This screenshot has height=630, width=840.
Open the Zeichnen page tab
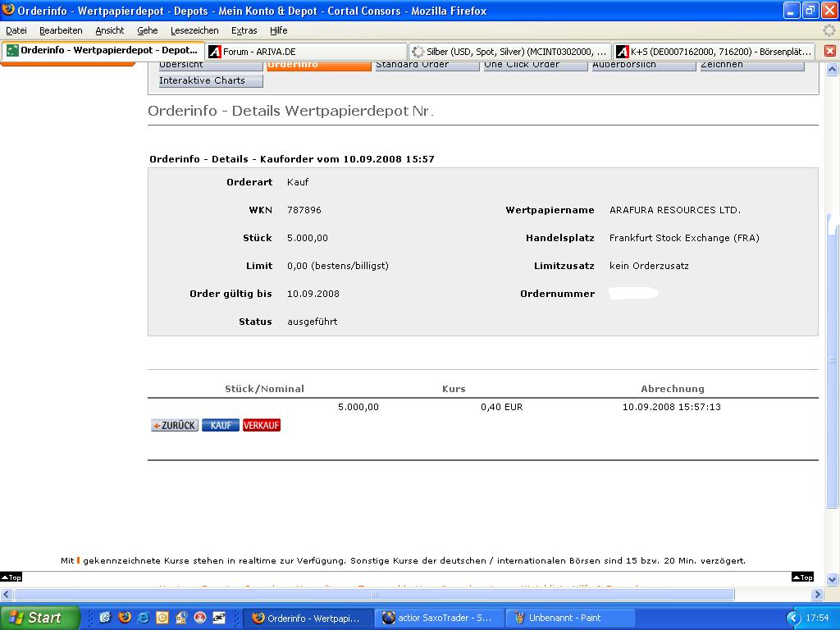(753, 66)
